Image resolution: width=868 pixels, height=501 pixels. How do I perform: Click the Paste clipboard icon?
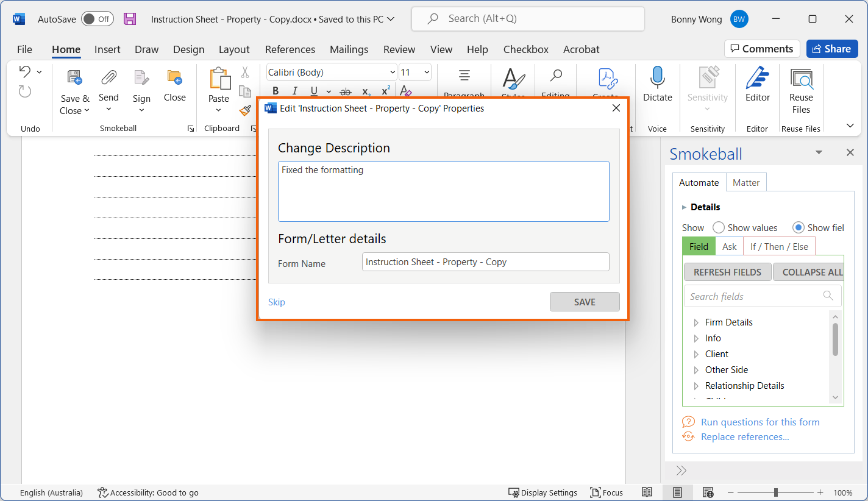[219, 79]
